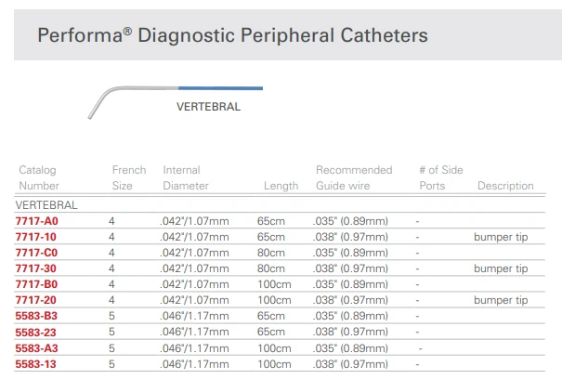Select catalog number 7717-B0
The image size is (562, 392).
36,284
